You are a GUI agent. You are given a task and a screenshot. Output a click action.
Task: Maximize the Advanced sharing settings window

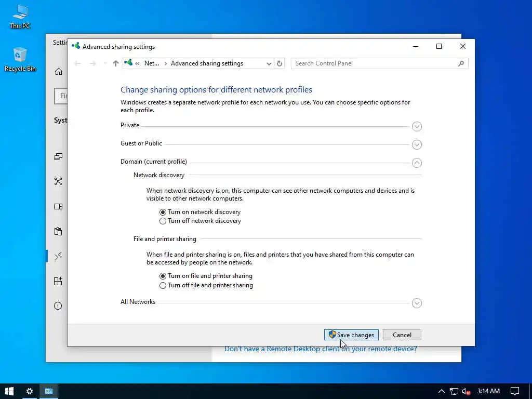439,46
